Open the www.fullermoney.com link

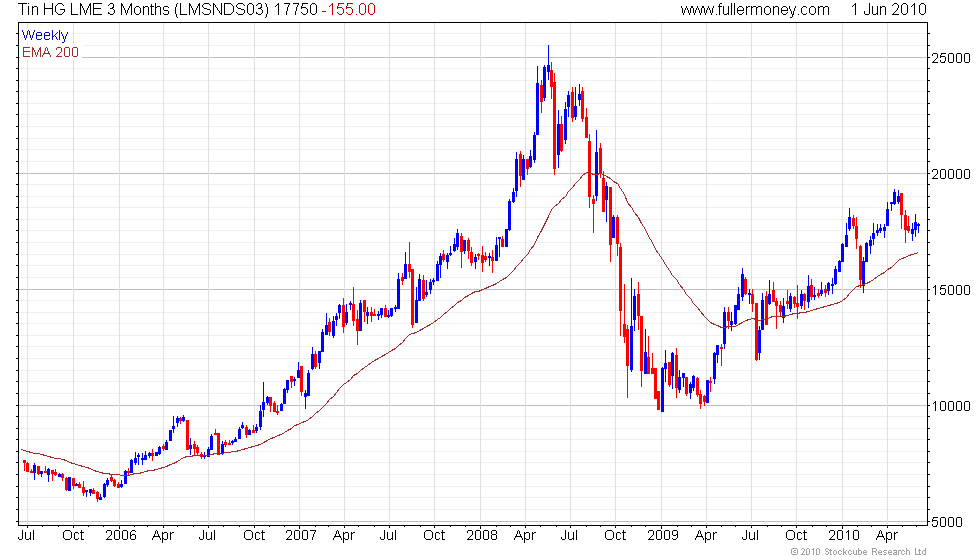click(755, 9)
